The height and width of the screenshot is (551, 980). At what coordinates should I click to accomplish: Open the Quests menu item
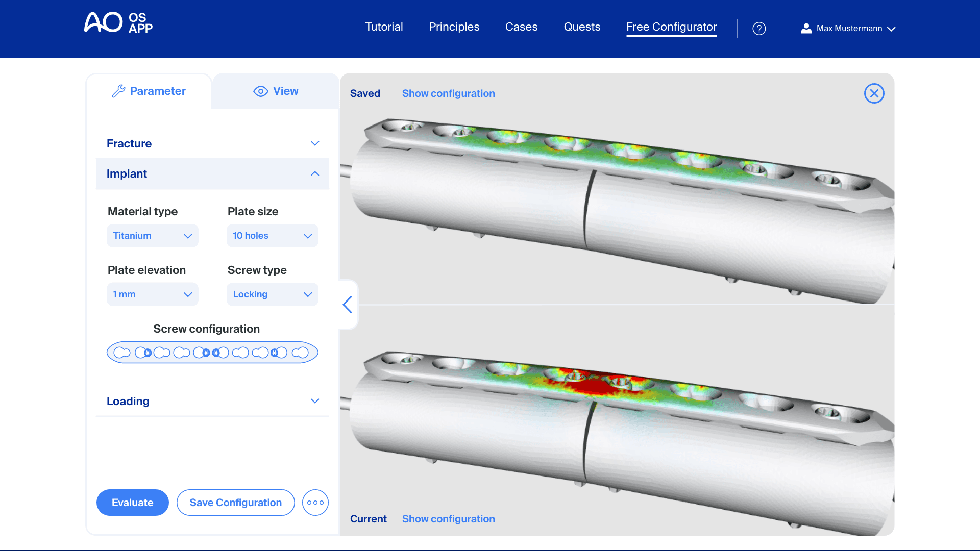coord(582,27)
